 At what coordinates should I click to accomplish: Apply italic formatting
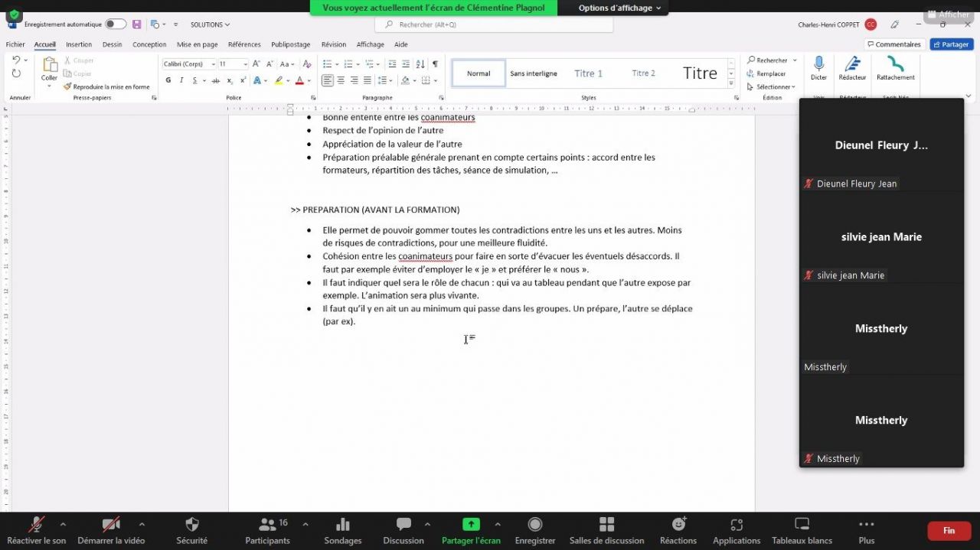(181, 80)
